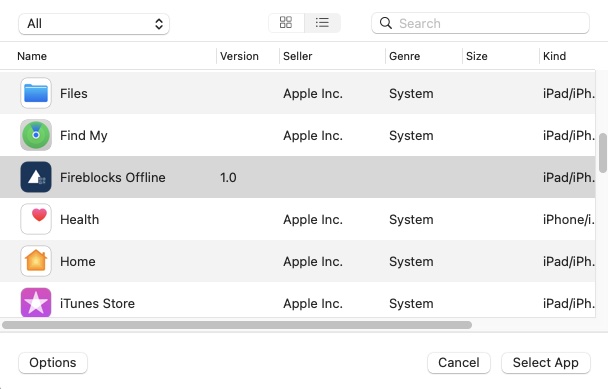The width and height of the screenshot is (608, 389).
Task: Select the Find My row name
Action: click(84, 136)
